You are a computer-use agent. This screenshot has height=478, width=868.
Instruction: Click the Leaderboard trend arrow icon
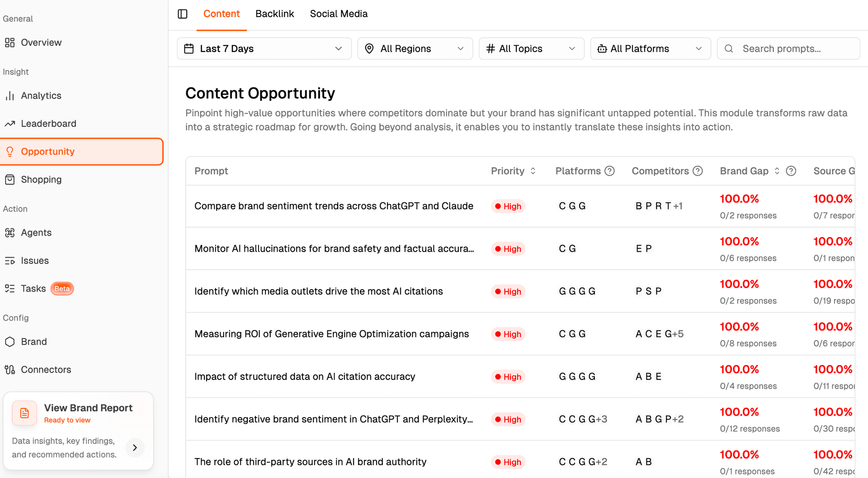(10, 124)
